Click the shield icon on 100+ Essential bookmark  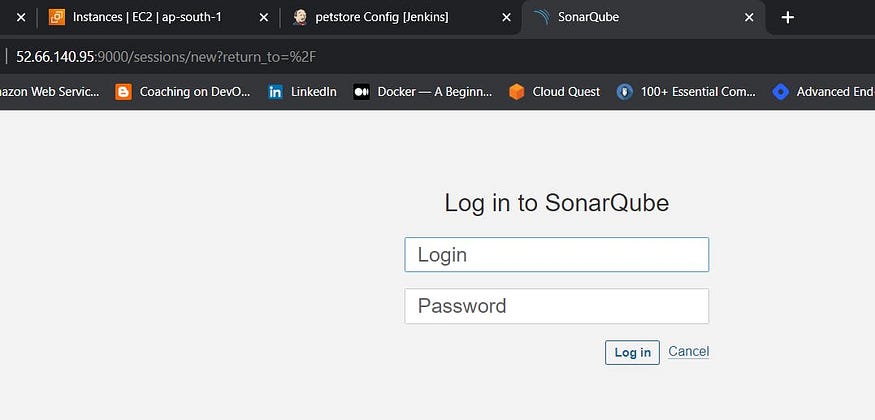click(x=624, y=91)
